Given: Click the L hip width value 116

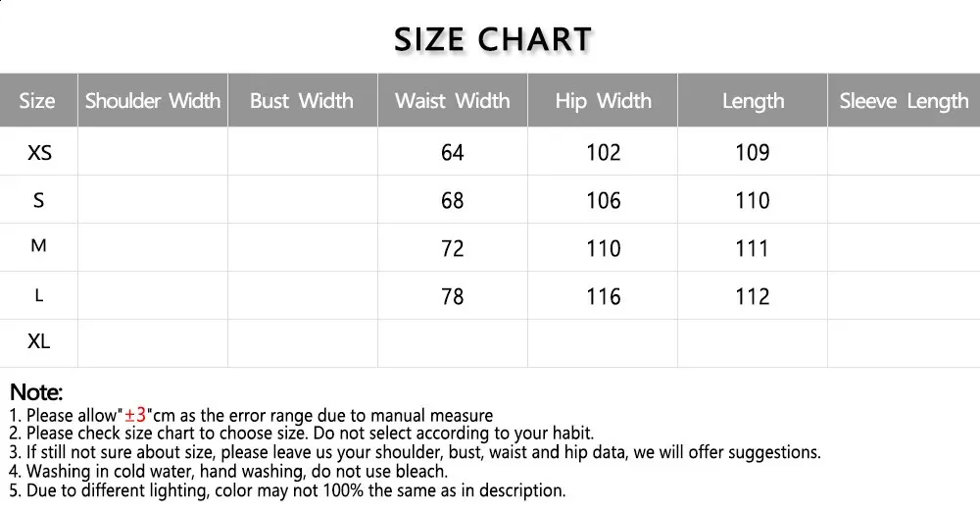Looking at the screenshot, I should pyautogui.click(x=604, y=297).
